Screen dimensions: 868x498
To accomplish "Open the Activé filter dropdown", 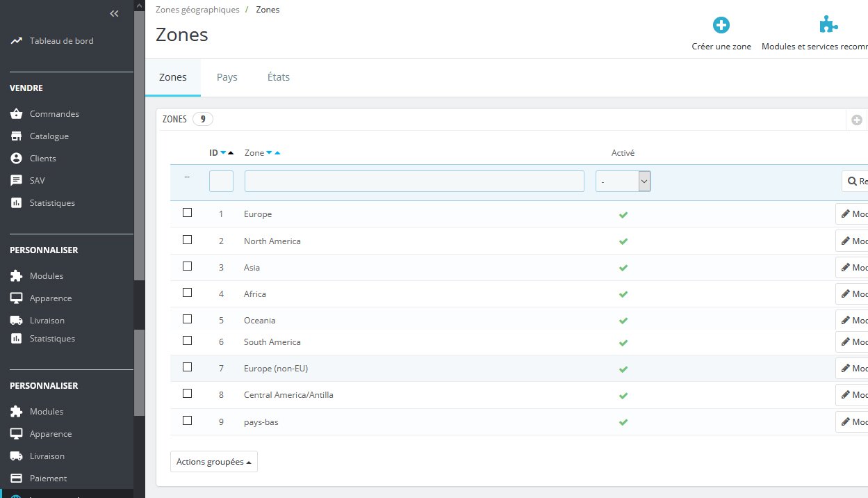I will (x=623, y=182).
